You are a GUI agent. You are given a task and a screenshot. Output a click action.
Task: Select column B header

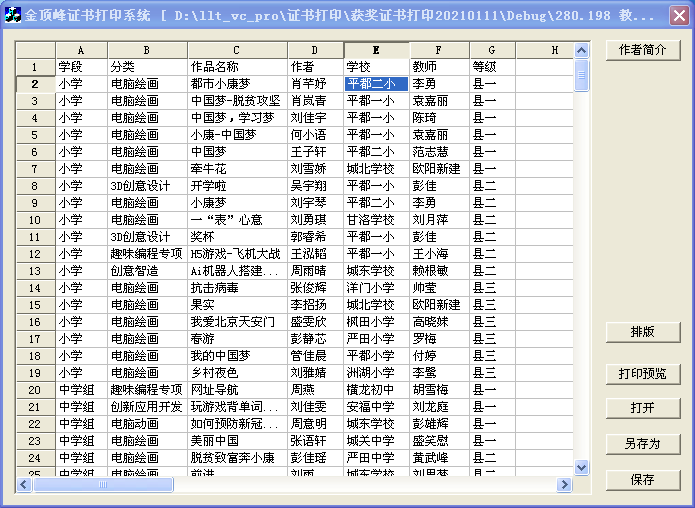(x=147, y=50)
